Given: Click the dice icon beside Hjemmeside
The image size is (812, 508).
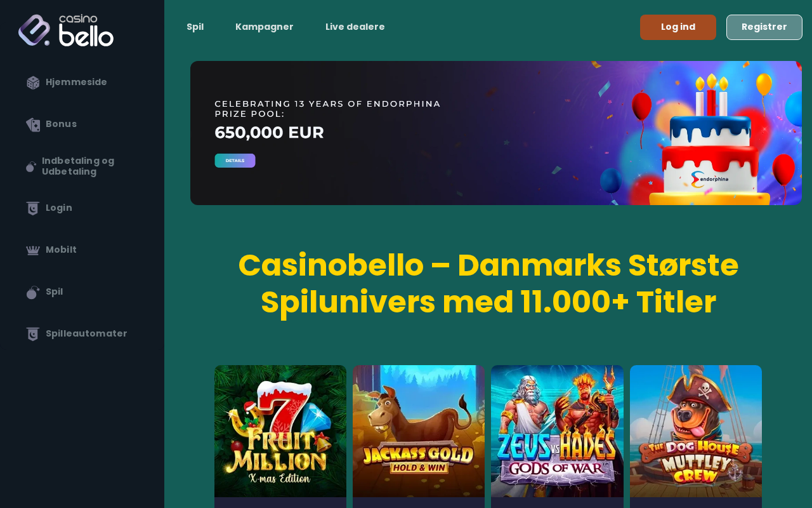Looking at the screenshot, I should click(x=33, y=83).
